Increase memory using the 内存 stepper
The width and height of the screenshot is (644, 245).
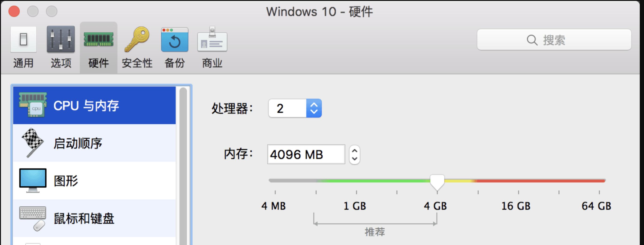coord(354,151)
